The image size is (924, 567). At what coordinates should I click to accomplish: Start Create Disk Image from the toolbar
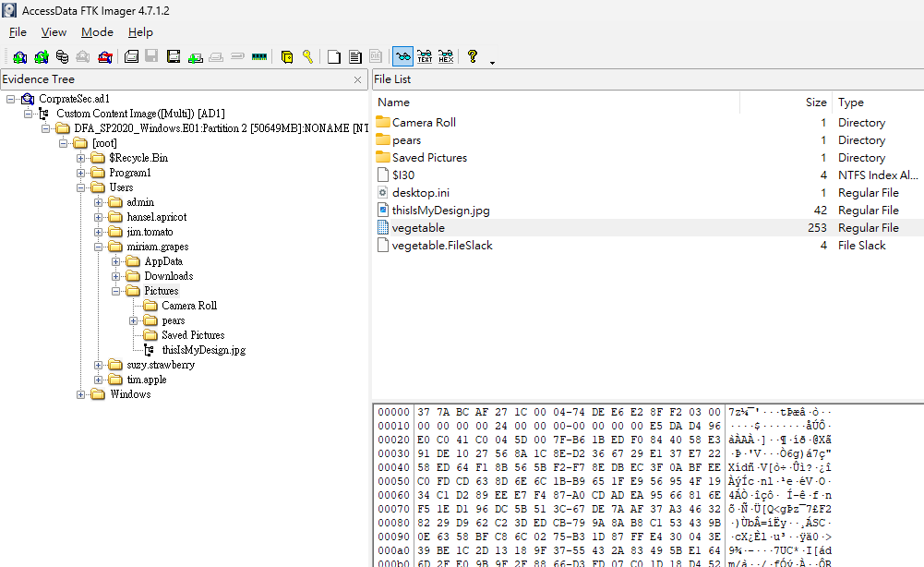(131, 56)
